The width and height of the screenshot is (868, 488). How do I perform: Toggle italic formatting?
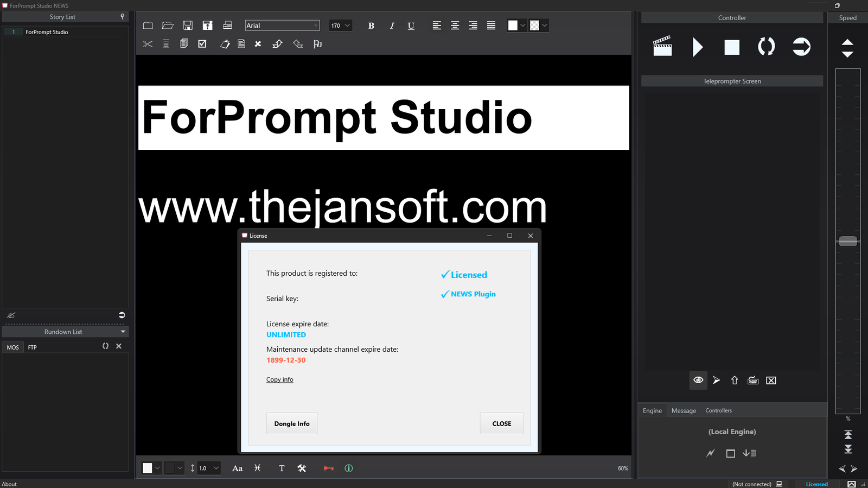pyautogui.click(x=392, y=26)
